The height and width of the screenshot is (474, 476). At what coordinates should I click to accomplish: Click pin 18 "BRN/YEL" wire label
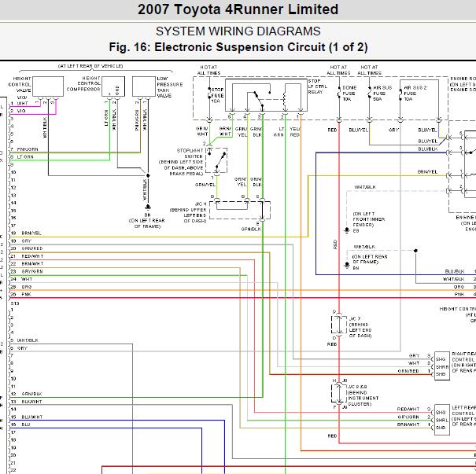31,233
